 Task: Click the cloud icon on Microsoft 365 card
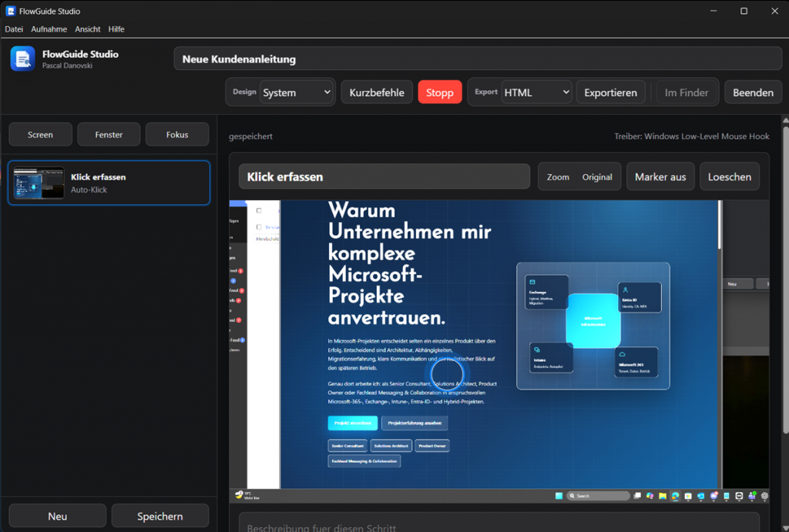(622, 354)
